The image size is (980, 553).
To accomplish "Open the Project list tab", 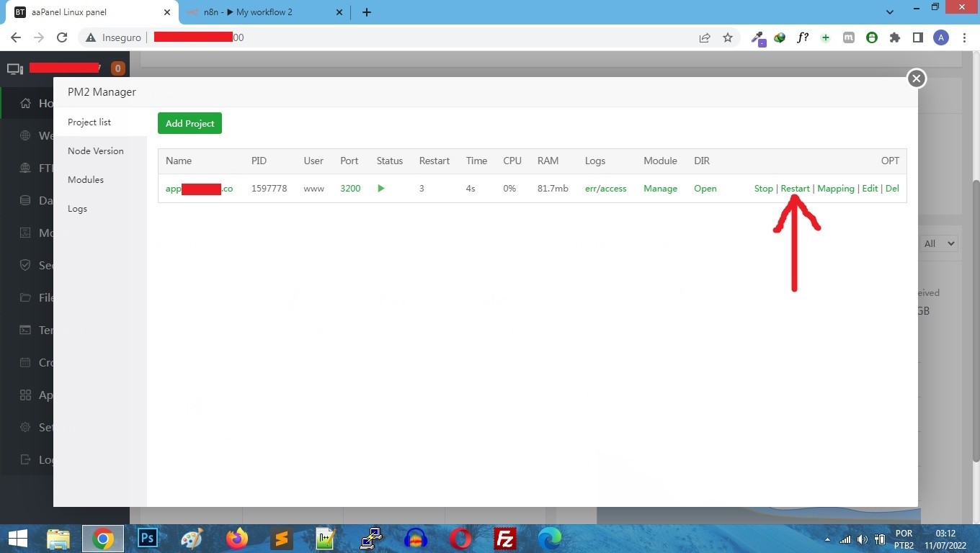I will click(x=89, y=122).
